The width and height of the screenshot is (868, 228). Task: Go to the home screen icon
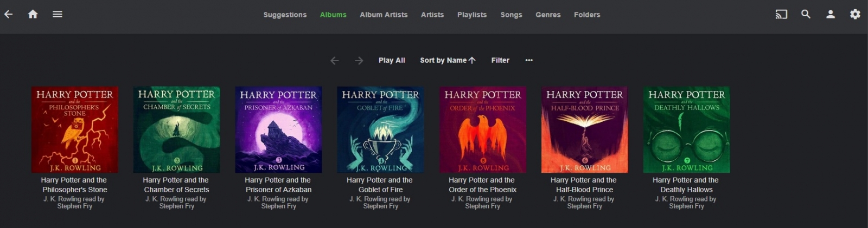click(x=33, y=14)
